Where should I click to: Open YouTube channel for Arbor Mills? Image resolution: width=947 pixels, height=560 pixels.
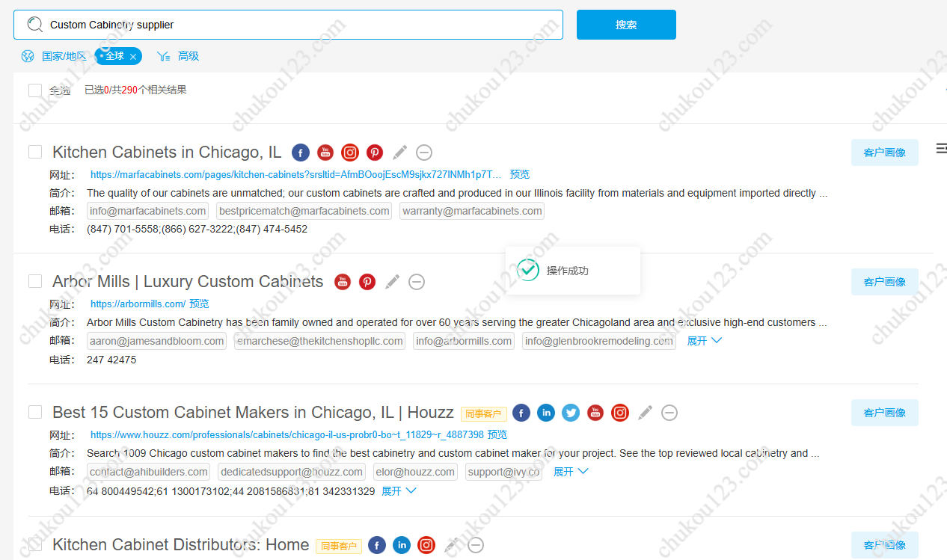[343, 282]
